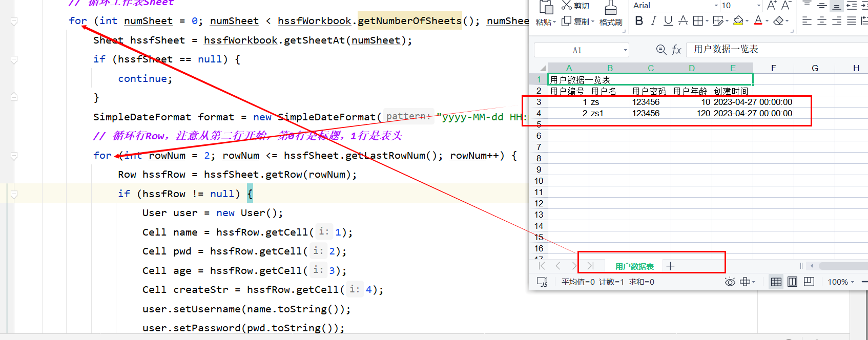Switch to normal grid view
This screenshot has height=340, width=868.
point(776,282)
